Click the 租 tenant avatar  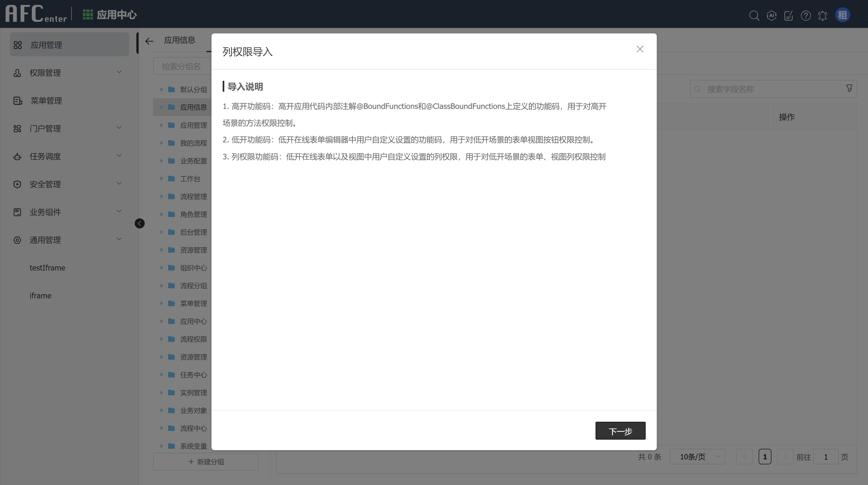pos(842,15)
